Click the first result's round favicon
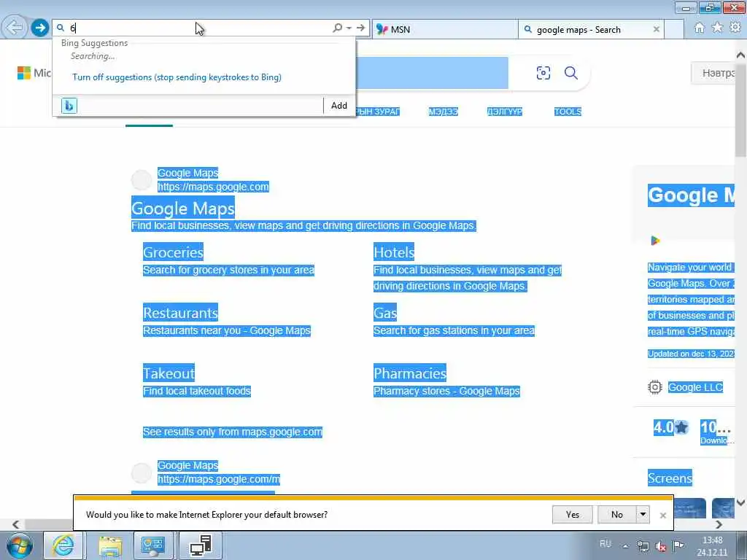Screen dimensions: 747x560 [x=141, y=180]
